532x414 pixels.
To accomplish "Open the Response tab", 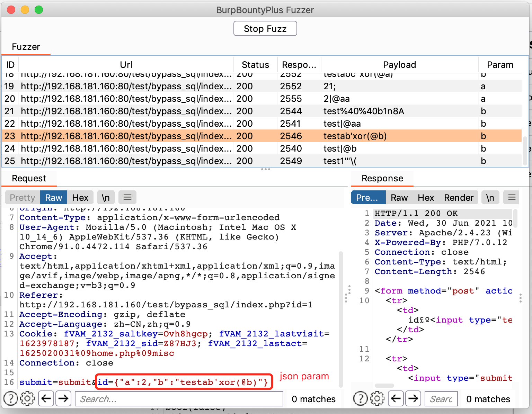I will point(382,178).
